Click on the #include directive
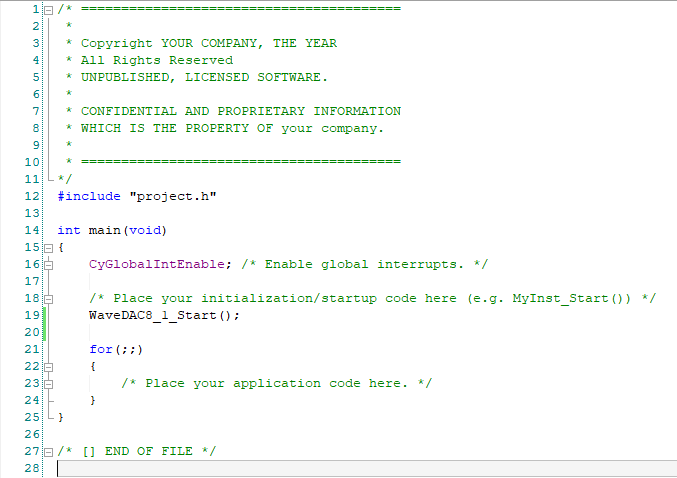The height and width of the screenshot is (478, 677). pos(89,196)
